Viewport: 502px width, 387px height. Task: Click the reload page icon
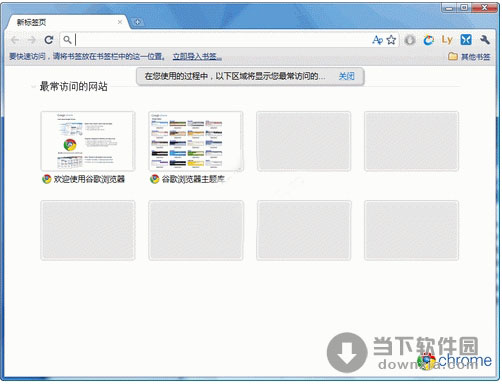[49, 40]
